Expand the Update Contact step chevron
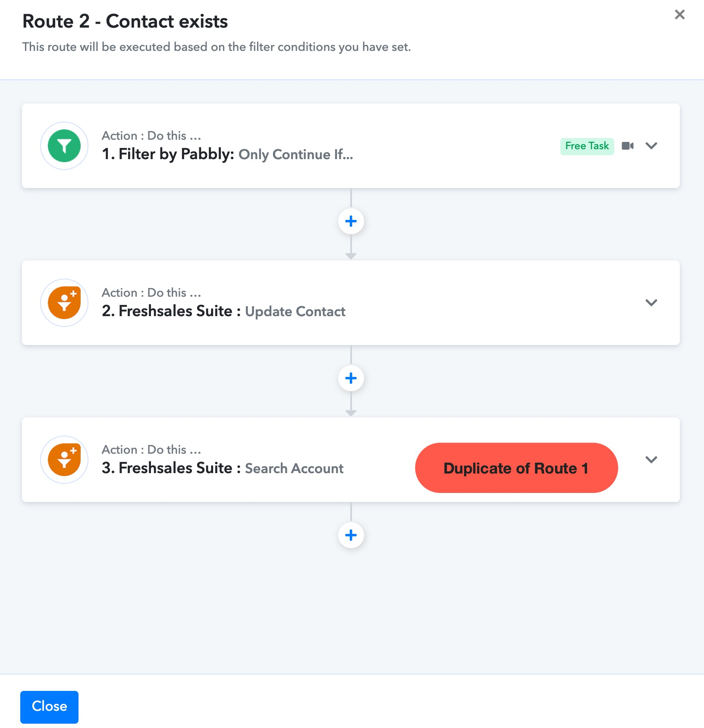 tap(651, 303)
